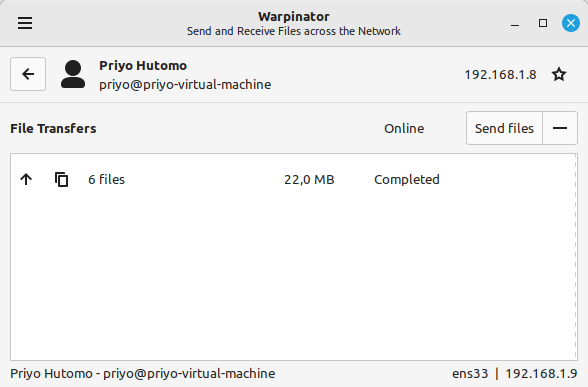Click the multiple files copy icon
The height and width of the screenshot is (387, 588).
[x=62, y=180]
